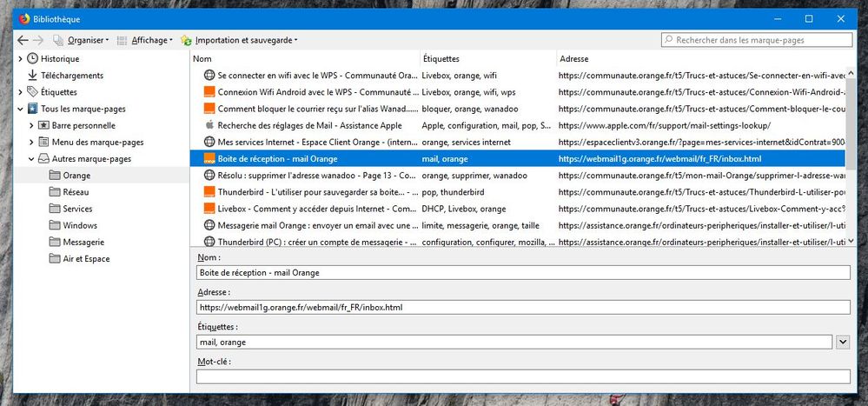Minimize the Bibliothèque window
868x406 pixels.
click(778, 19)
